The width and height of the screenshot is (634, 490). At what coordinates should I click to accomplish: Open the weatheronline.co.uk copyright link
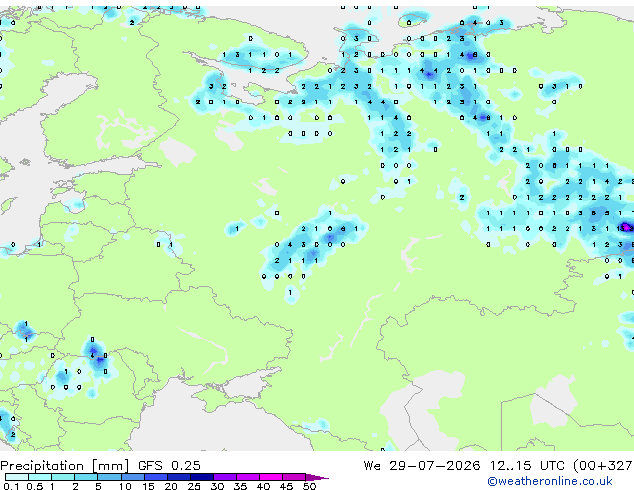point(550,481)
